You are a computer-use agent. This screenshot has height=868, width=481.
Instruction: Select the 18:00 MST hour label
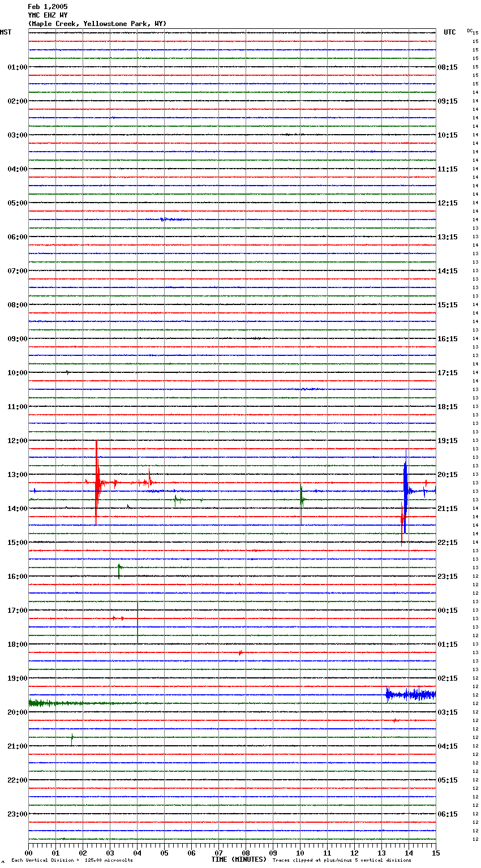(x=18, y=644)
